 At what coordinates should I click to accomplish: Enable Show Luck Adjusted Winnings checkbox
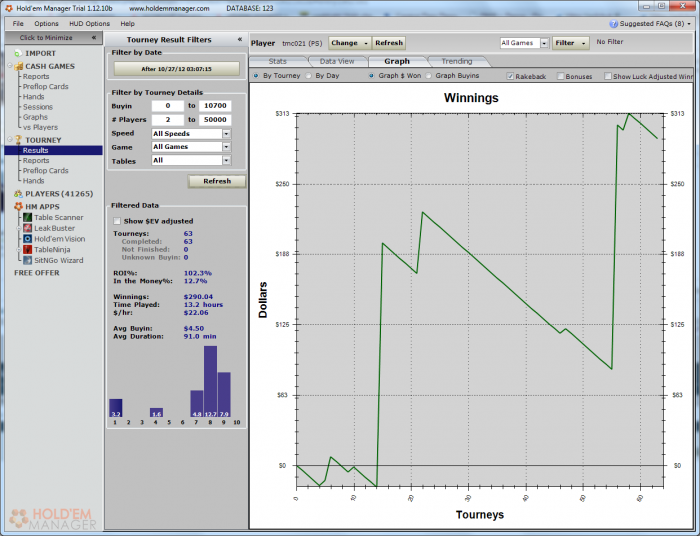(608, 76)
